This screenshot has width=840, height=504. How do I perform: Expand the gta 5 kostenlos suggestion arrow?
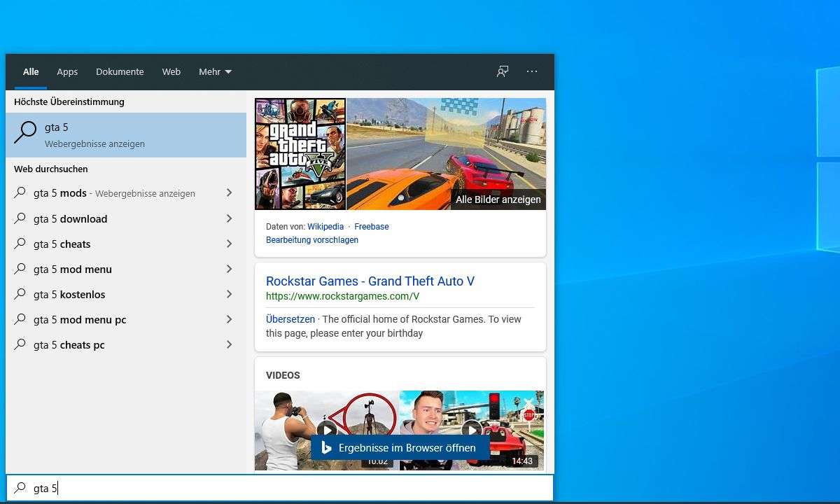point(229,294)
